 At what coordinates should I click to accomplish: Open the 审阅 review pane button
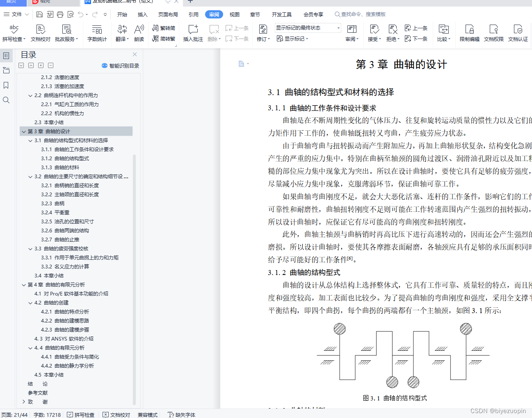click(x=352, y=33)
